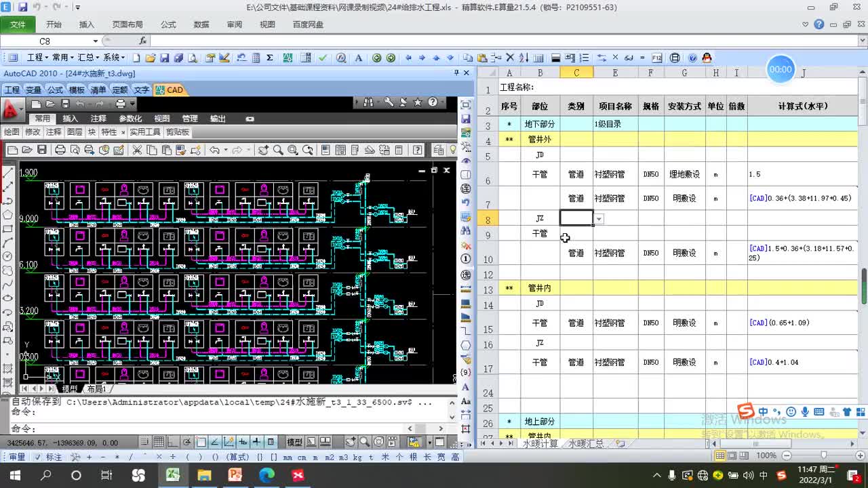Toggle the 模型 model space button
This screenshot has width=868, height=488.
click(x=294, y=443)
